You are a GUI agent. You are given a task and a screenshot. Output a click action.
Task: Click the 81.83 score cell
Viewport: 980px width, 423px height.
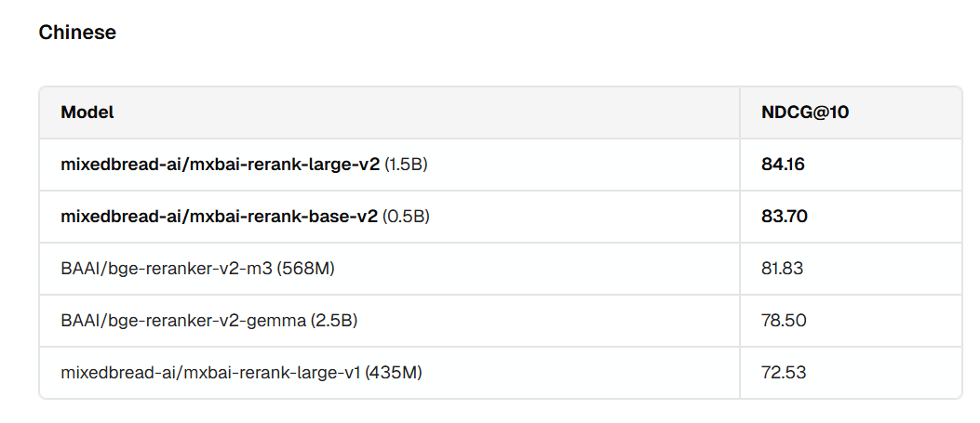pos(782,269)
